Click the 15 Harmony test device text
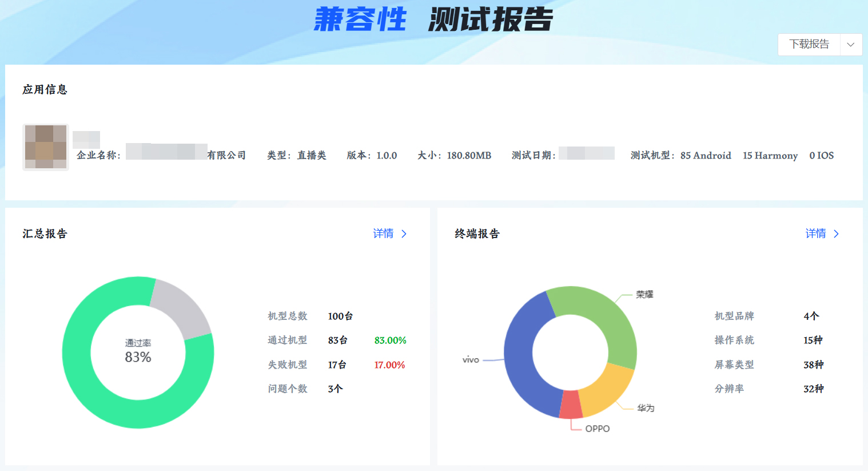Viewport: 868px width, 471px height. pyautogui.click(x=770, y=156)
